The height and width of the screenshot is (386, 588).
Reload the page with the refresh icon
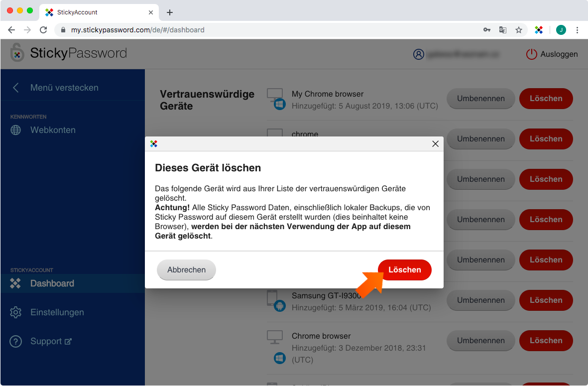[43, 29]
